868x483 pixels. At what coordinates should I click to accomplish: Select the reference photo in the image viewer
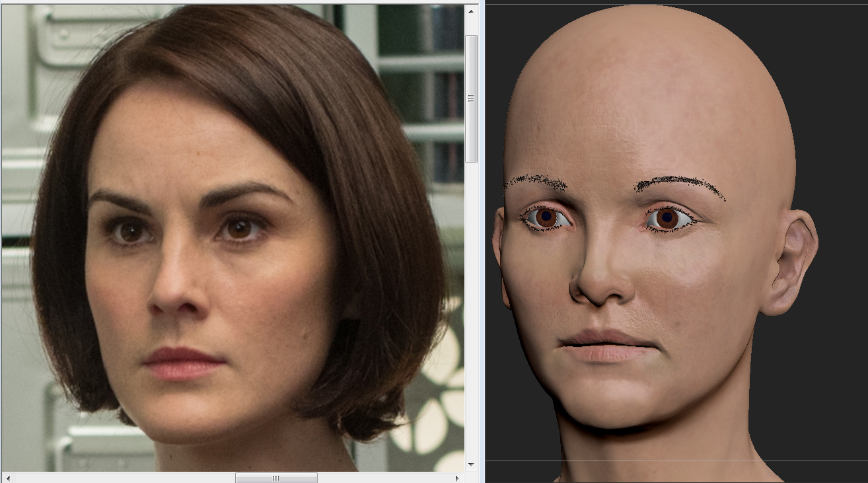[233, 238]
